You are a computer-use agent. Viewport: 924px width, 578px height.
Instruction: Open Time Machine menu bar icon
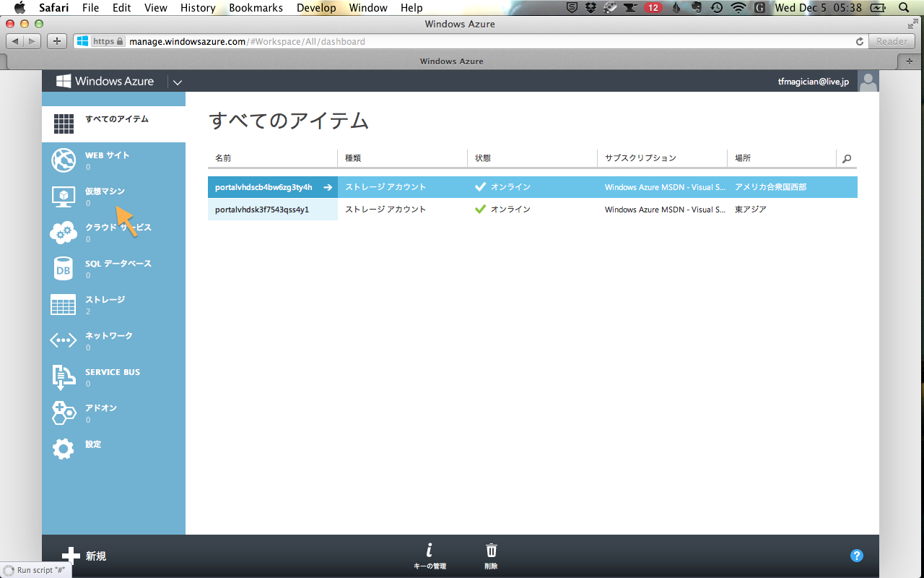(x=717, y=8)
